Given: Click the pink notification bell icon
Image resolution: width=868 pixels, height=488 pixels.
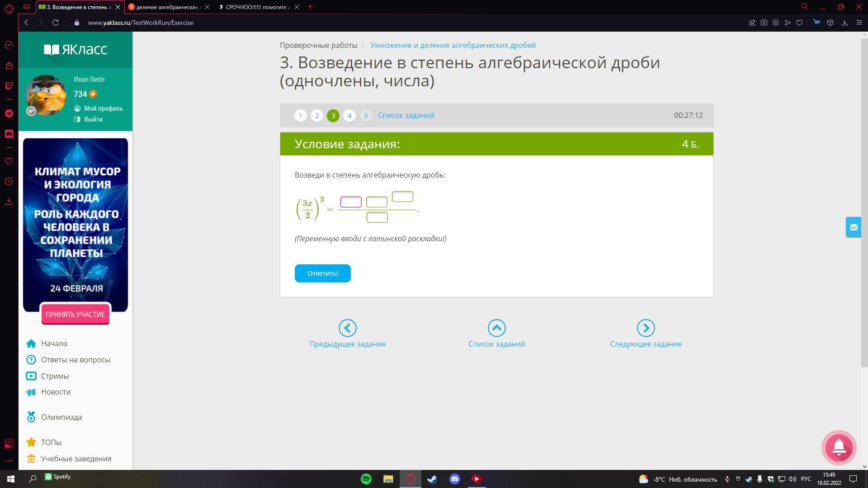Looking at the screenshot, I should (839, 447).
